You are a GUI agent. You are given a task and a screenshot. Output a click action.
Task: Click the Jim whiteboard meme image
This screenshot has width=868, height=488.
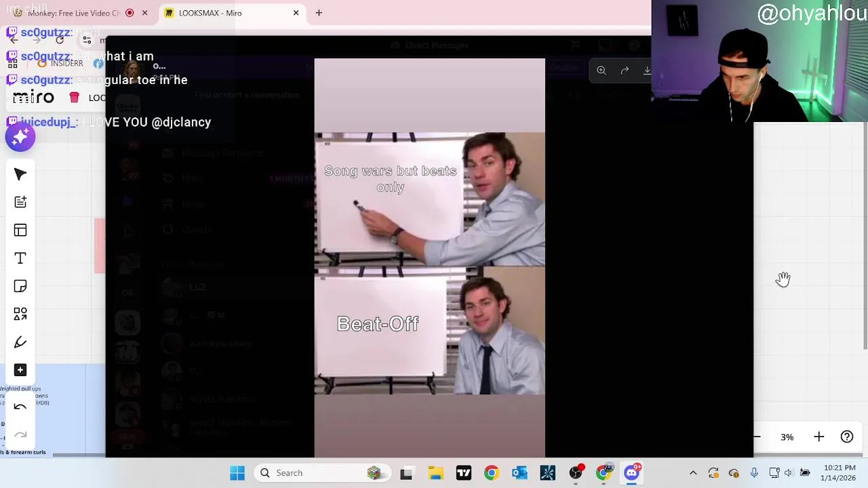[429, 263]
